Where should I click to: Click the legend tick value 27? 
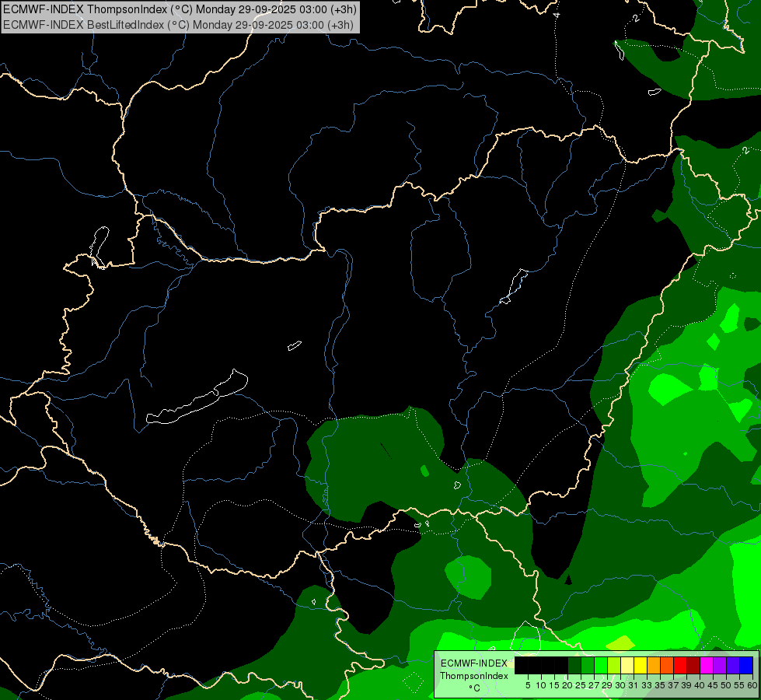tap(594, 685)
